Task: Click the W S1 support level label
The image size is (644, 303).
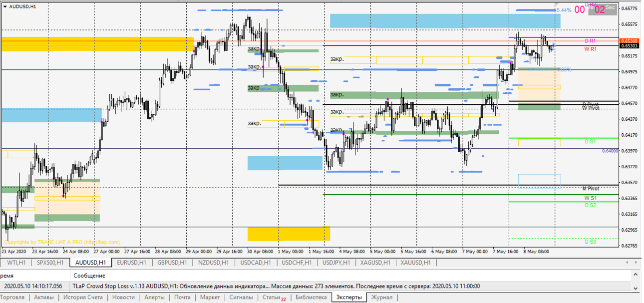Action: [590, 198]
